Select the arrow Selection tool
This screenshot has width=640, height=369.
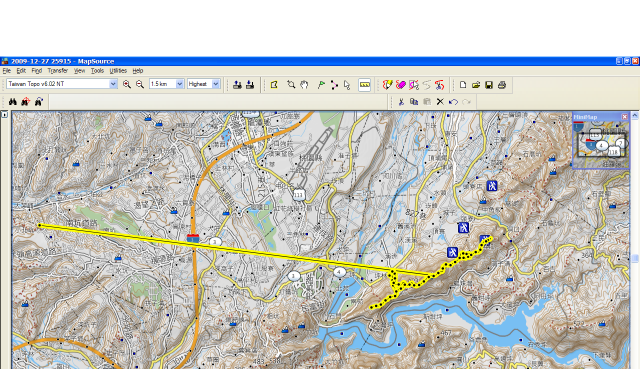click(347, 85)
